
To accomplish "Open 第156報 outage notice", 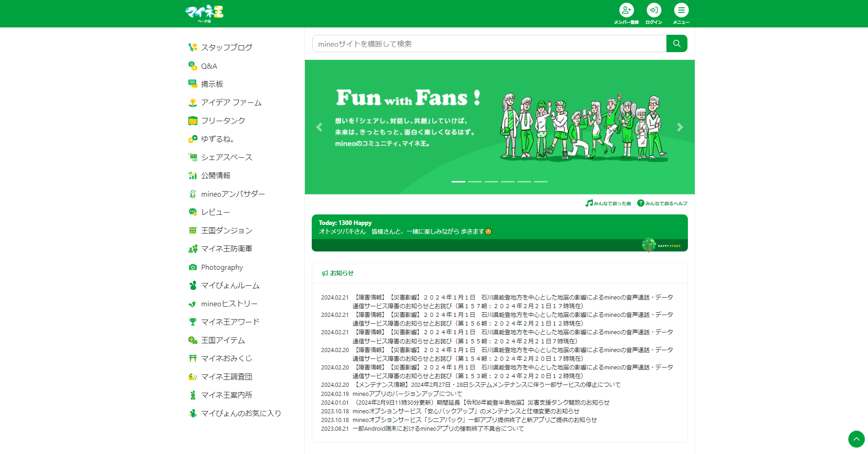I will click(513, 319).
